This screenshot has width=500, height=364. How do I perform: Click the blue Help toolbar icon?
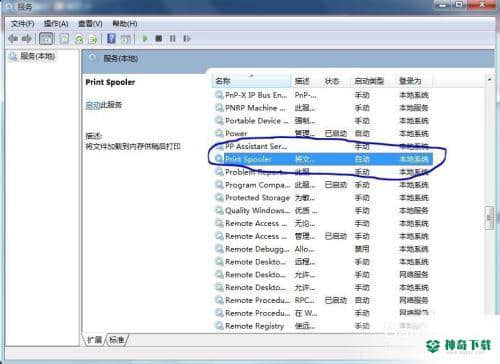(111, 39)
